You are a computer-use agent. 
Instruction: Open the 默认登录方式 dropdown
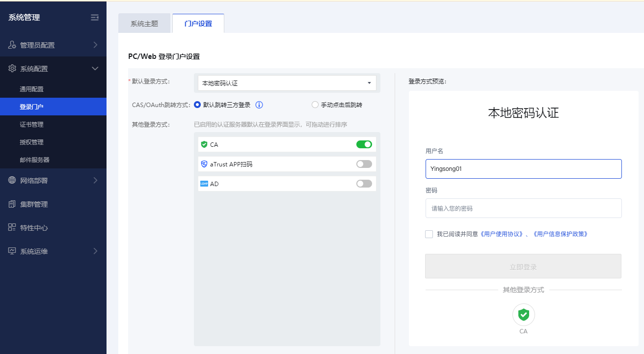click(287, 83)
